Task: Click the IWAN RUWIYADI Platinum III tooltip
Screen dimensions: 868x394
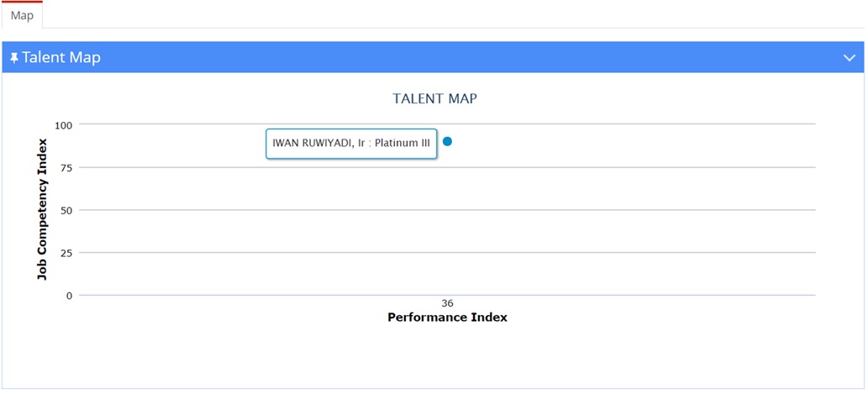Action: coord(351,144)
